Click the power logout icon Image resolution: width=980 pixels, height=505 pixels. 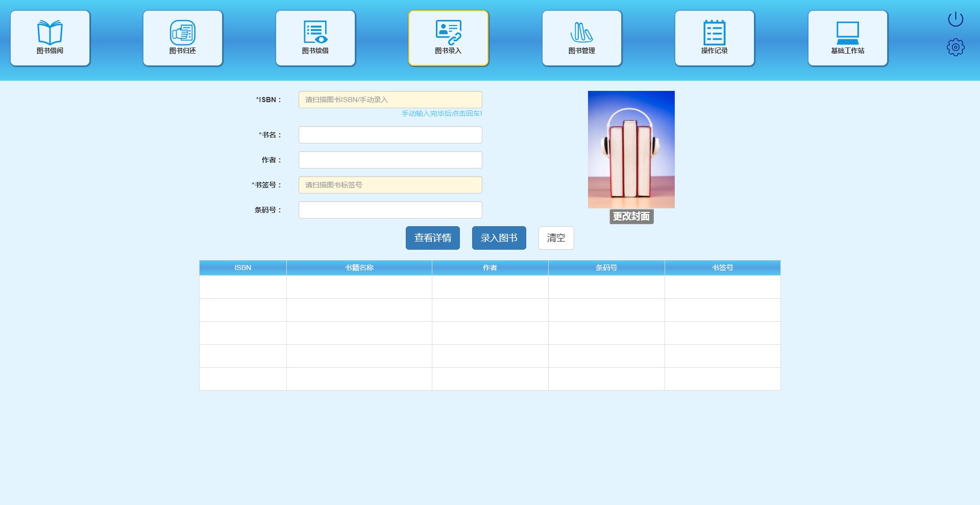pyautogui.click(x=955, y=19)
